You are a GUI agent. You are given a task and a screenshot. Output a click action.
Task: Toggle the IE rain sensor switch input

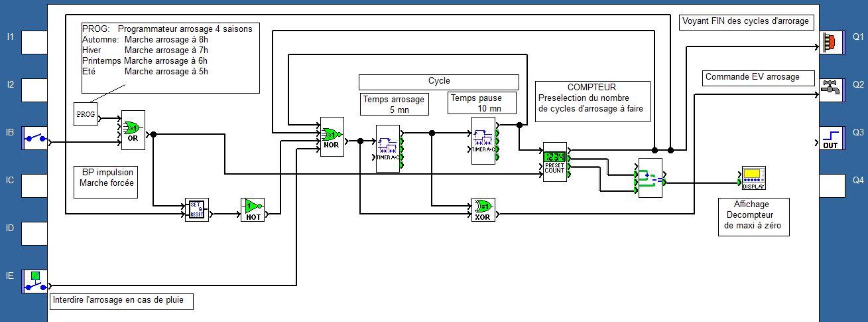[x=34, y=282]
